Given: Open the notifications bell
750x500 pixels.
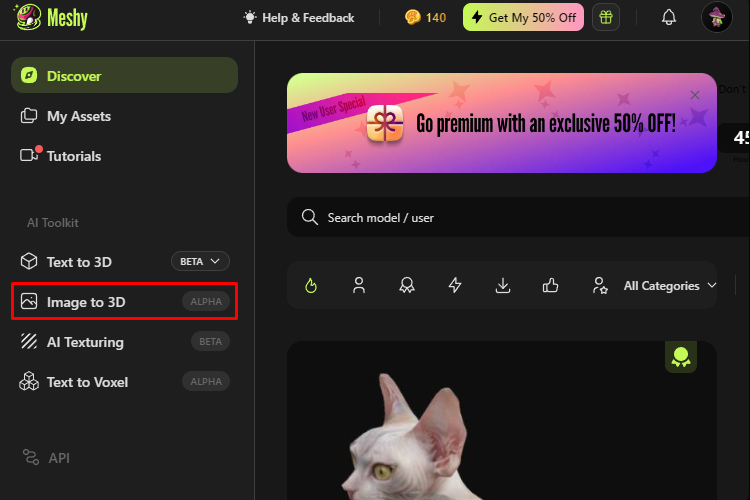Looking at the screenshot, I should pos(669,18).
